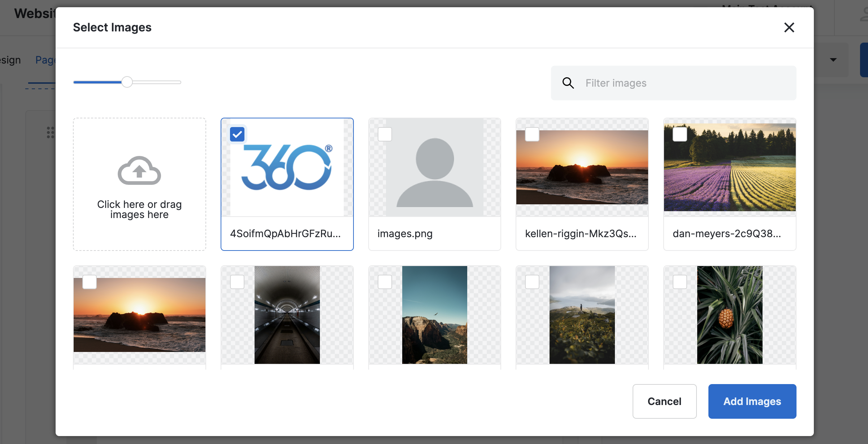
Task: Select the kellen-riggin sunset image checkbox
Action: [x=532, y=135]
